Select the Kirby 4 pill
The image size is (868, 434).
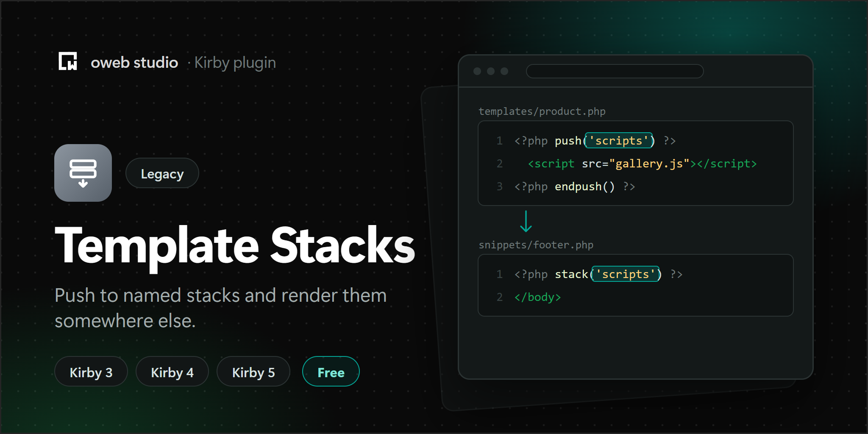click(x=172, y=372)
